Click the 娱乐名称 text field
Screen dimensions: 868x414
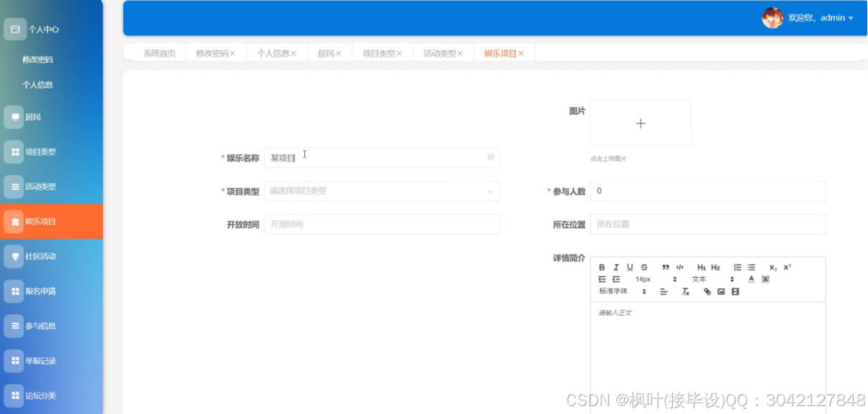pyautogui.click(x=382, y=157)
